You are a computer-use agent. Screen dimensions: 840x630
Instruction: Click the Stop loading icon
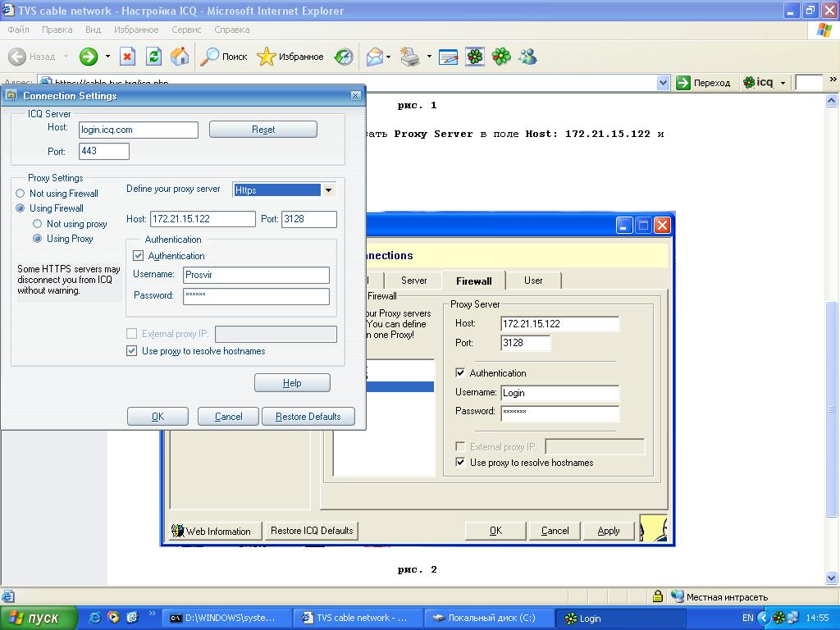pos(127,57)
